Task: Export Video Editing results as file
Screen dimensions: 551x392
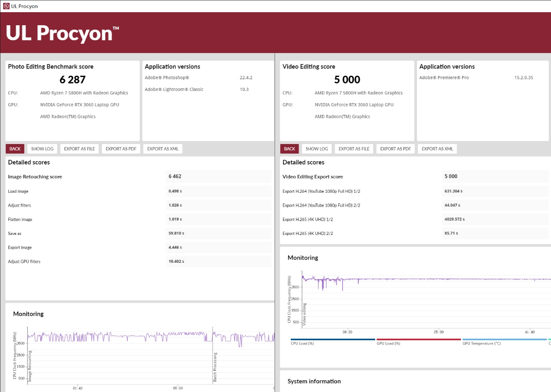Action: pos(354,149)
